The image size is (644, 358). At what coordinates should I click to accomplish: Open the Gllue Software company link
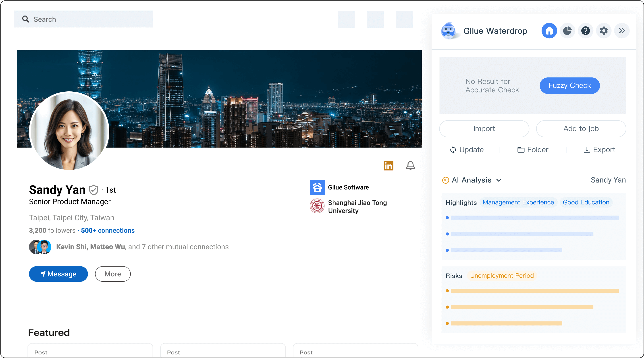pos(348,187)
